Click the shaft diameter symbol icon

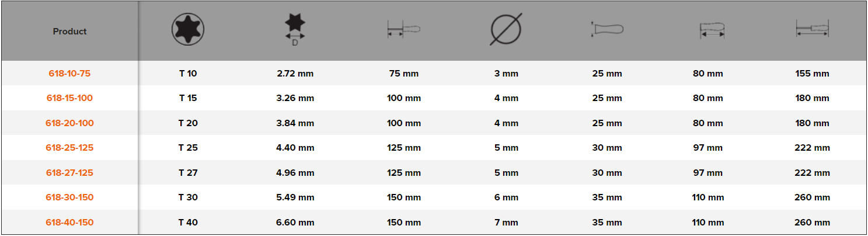pos(506,30)
